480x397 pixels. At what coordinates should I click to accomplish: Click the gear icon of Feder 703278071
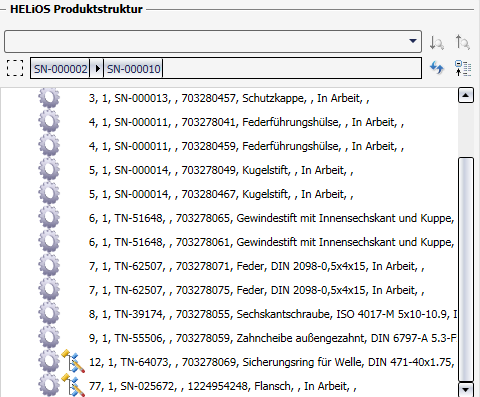point(49,266)
